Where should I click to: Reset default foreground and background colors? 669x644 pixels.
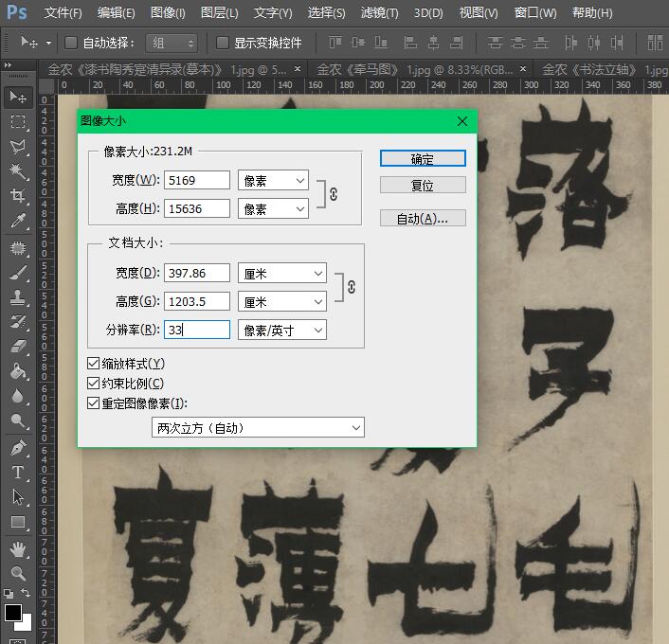(9, 593)
